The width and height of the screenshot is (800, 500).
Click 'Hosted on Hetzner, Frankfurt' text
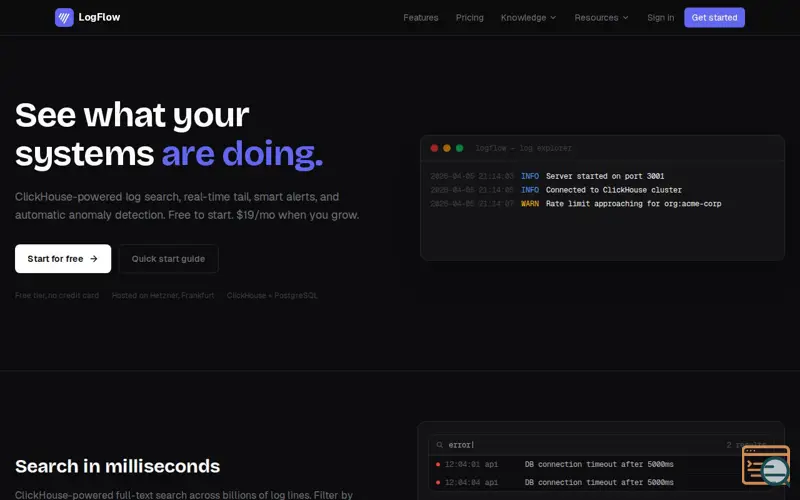163,295
